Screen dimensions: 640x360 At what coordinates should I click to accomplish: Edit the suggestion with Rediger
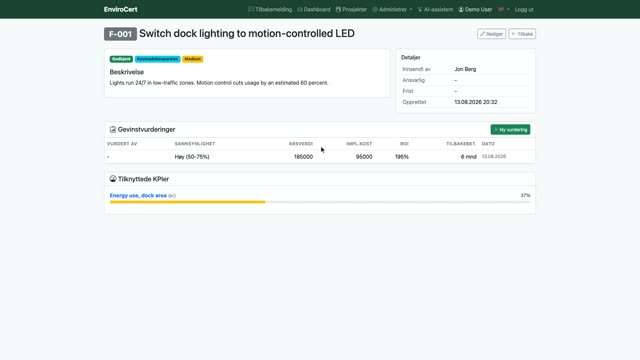[491, 34]
